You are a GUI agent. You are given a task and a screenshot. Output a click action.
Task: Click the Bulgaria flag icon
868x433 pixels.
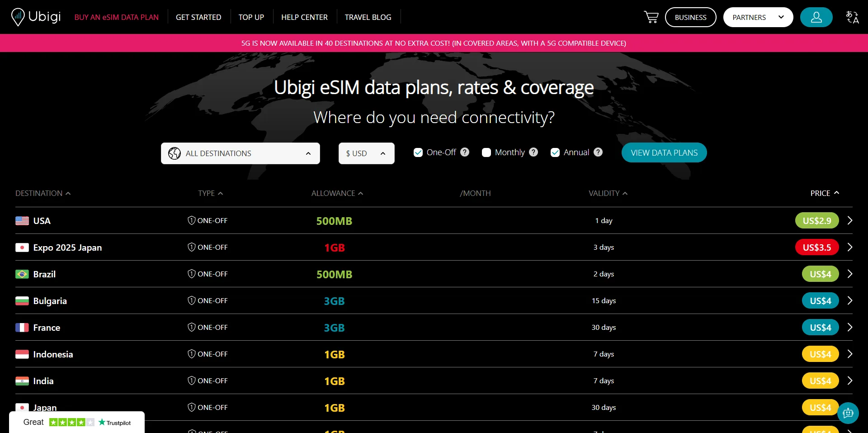click(22, 301)
